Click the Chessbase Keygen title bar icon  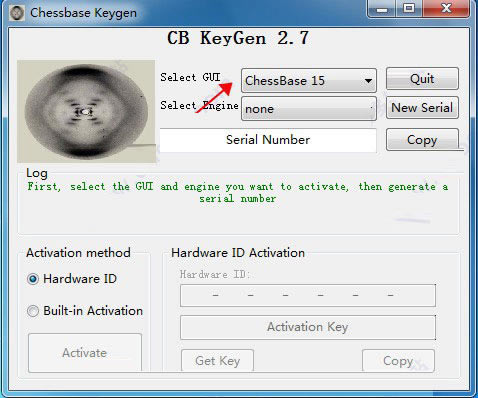pos(17,13)
